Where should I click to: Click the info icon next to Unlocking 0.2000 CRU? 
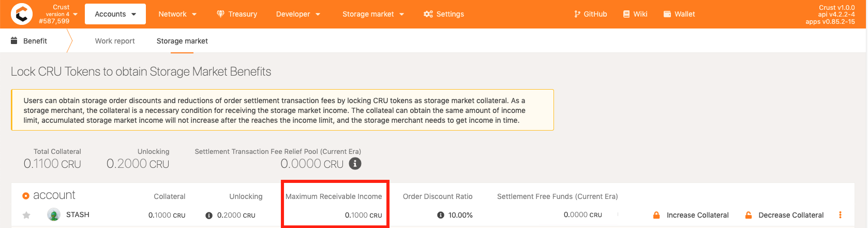[x=209, y=216]
